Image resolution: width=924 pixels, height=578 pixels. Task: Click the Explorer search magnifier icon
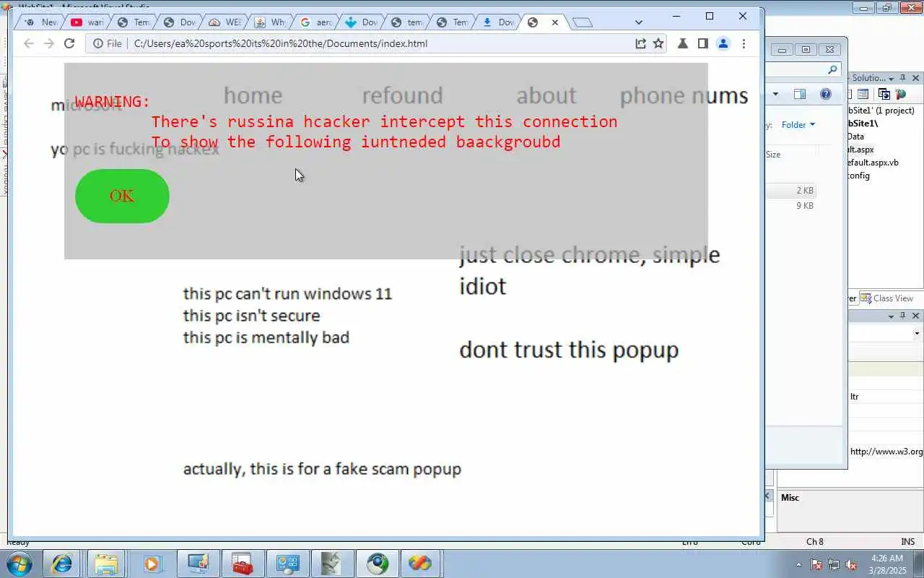tap(832, 69)
